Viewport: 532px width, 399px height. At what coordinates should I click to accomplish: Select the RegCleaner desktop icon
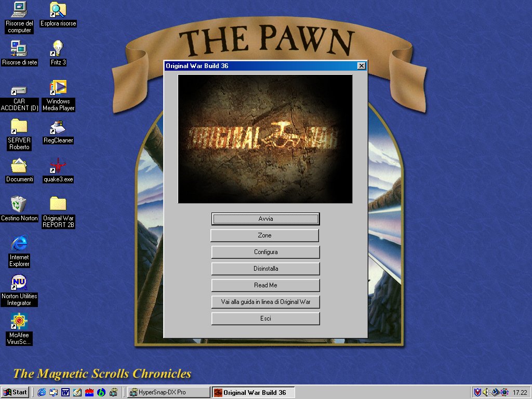(58, 131)
